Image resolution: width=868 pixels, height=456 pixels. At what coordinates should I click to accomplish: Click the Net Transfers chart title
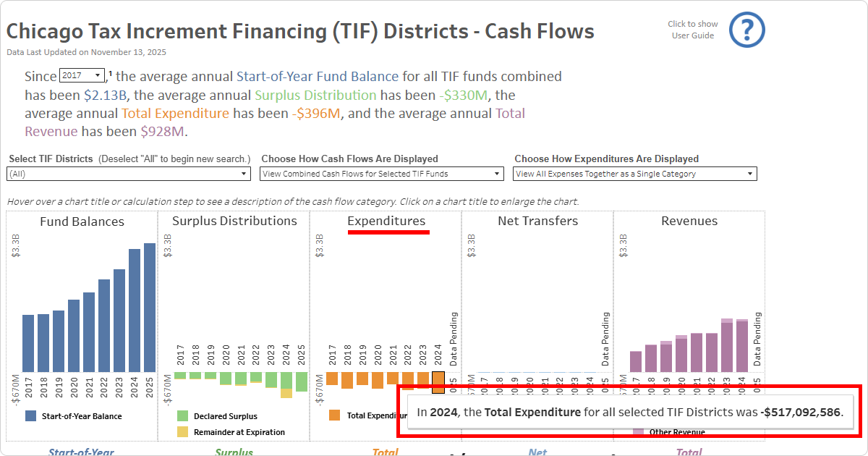(537, 221)
